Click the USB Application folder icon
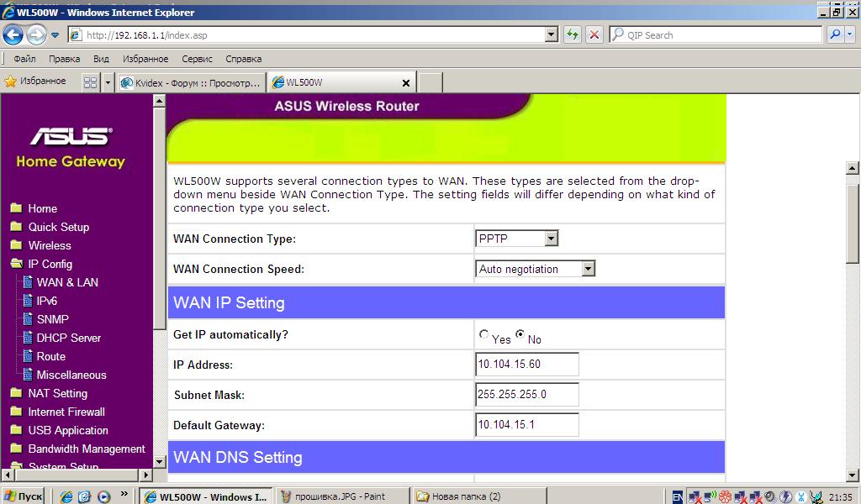 click(x=17, y=430)
